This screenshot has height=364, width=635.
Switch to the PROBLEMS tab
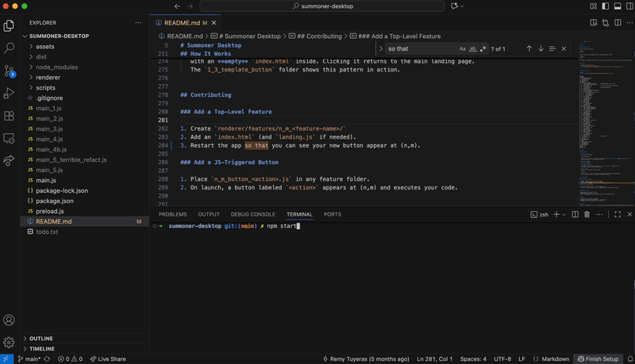[x=172, y=214]
